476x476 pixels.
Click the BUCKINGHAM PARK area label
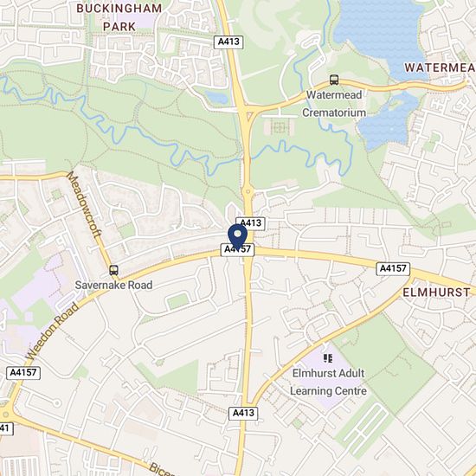[119, 17]
